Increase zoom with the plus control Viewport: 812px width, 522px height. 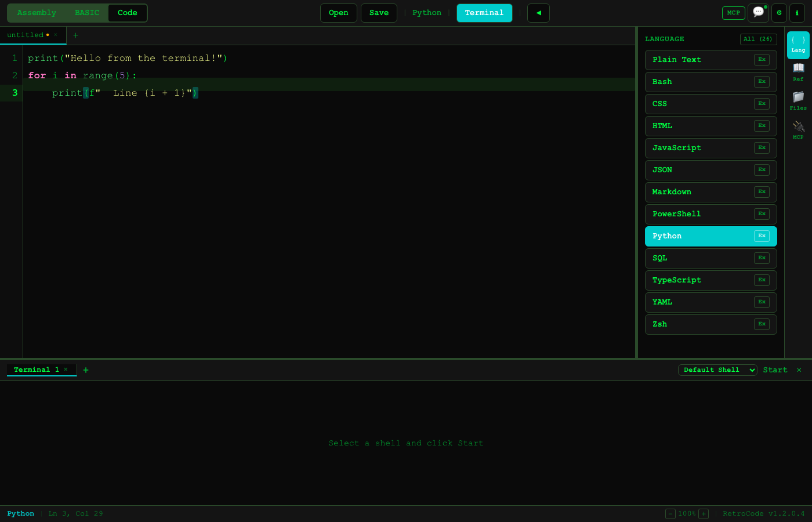click(x=704, y=513)
